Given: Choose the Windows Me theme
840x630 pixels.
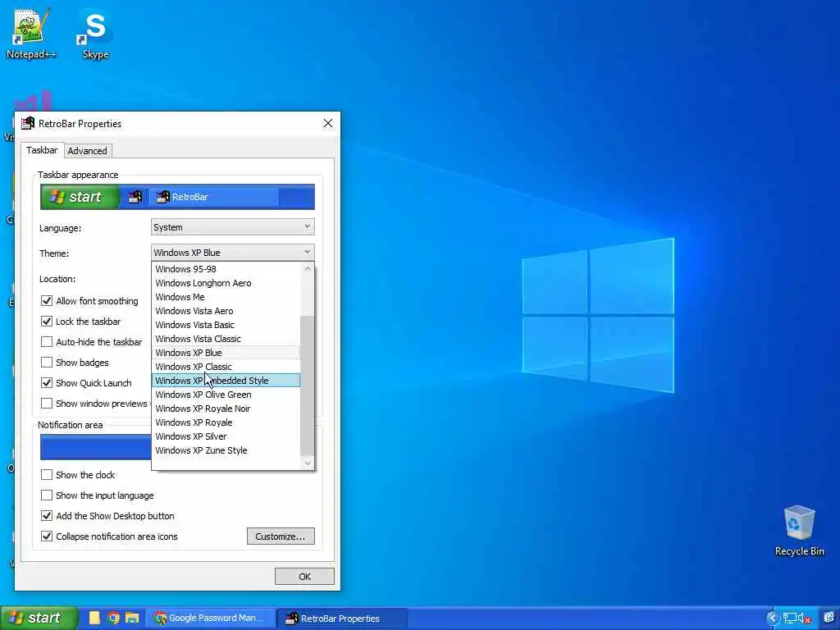Looking at the screenshot, I should tap(226, 297).
